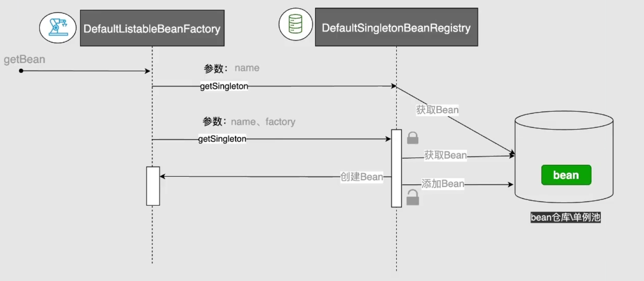
Task: Click the 获取Bean label on the horizontal arrow
Action: coord(445,155)
